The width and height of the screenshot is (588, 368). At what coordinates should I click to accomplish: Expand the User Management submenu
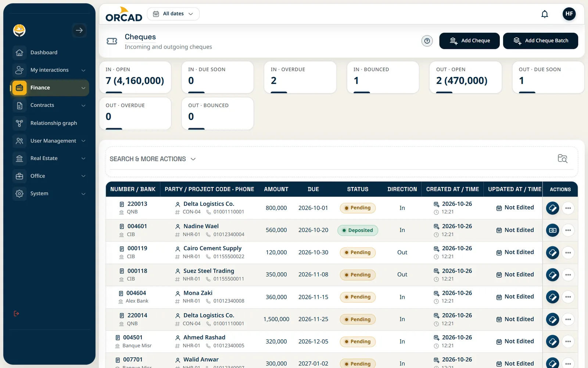50,141
